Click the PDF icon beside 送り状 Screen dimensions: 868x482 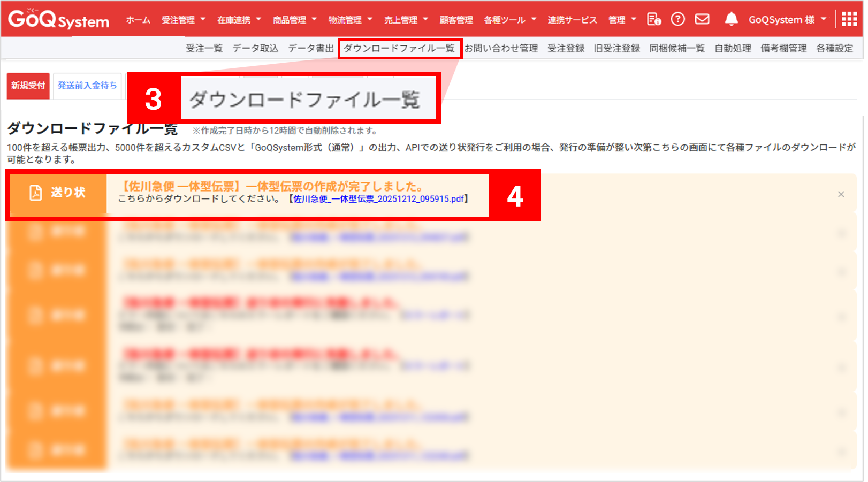coord(36,193)
